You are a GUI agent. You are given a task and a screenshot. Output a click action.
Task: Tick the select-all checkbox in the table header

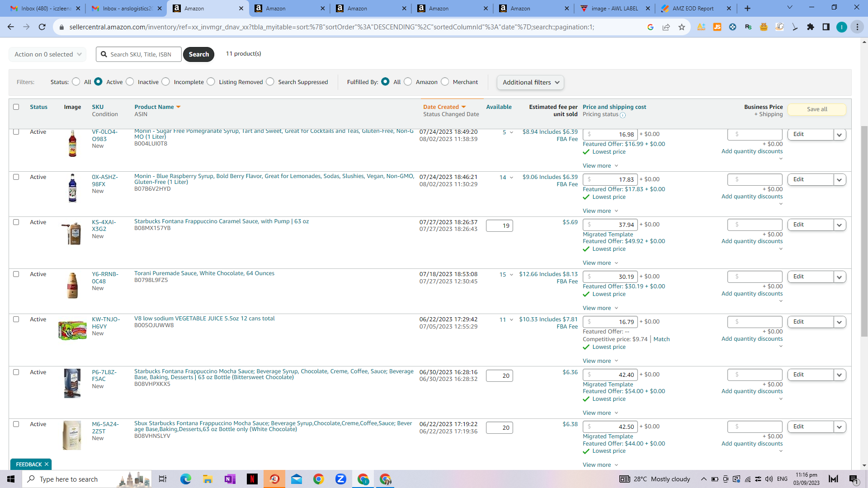coord(16,107)
